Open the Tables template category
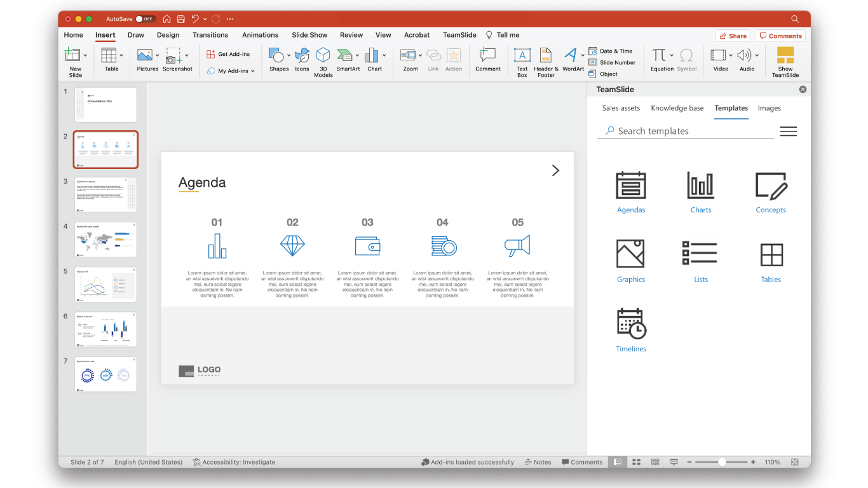This screenshot has width=868, height=488. click(771, 261)
